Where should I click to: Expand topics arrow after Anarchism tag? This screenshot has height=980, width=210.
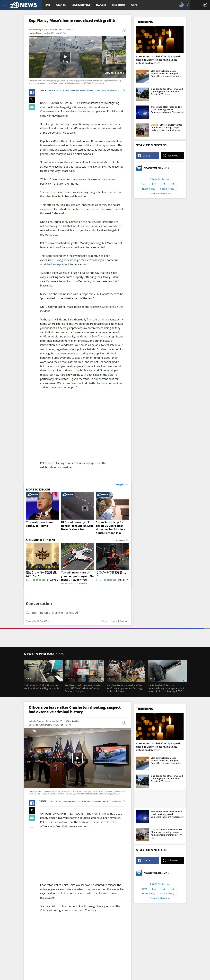(124, 90)
